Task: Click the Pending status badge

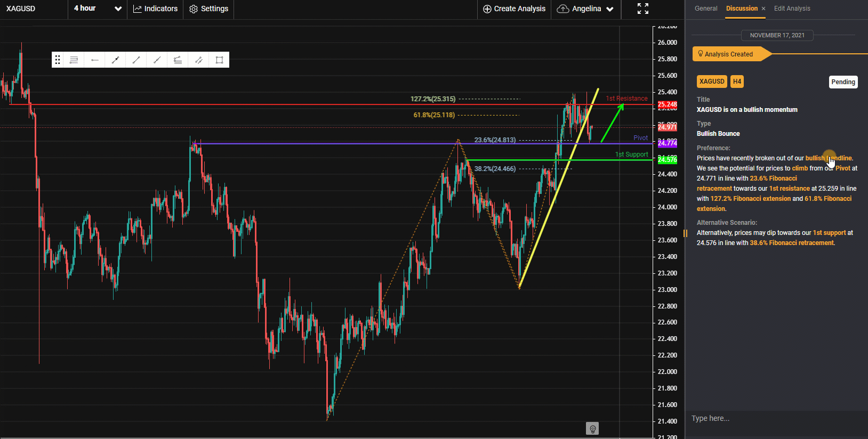Action: click(x=843, y=82)
